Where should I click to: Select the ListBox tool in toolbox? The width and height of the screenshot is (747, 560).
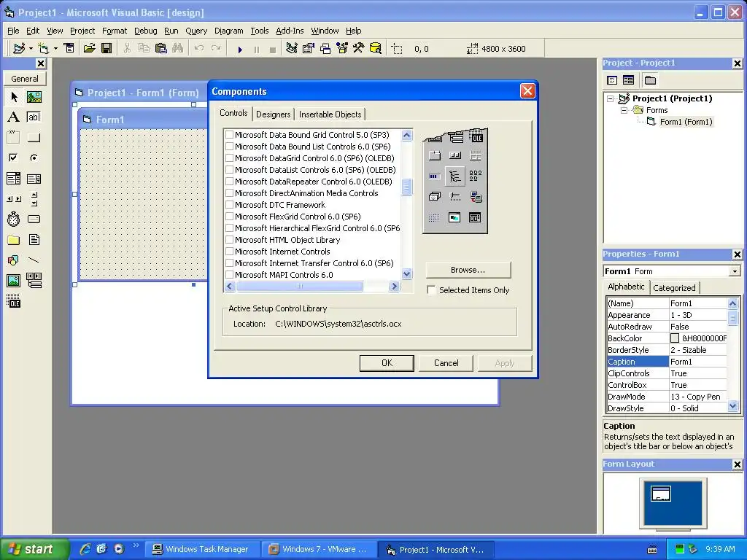(x=34, y=179)
